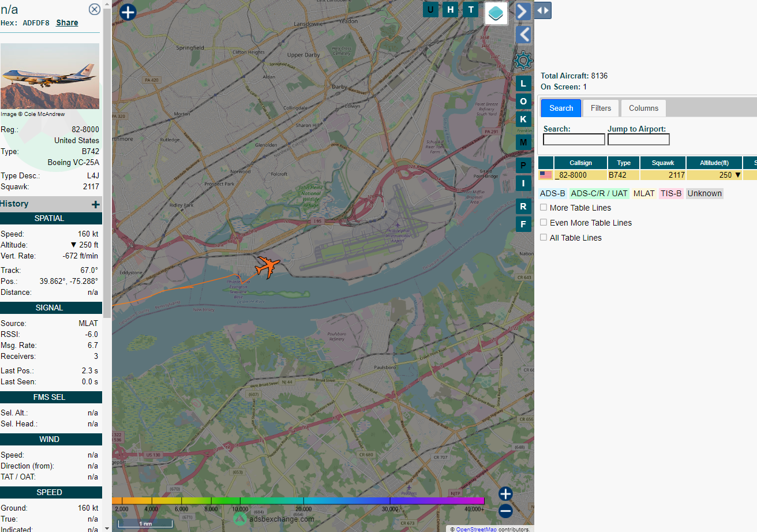Click the left chevron sidebar arrow
The height and width of the screenshot is (532, 757).
[x=523, y=35]
